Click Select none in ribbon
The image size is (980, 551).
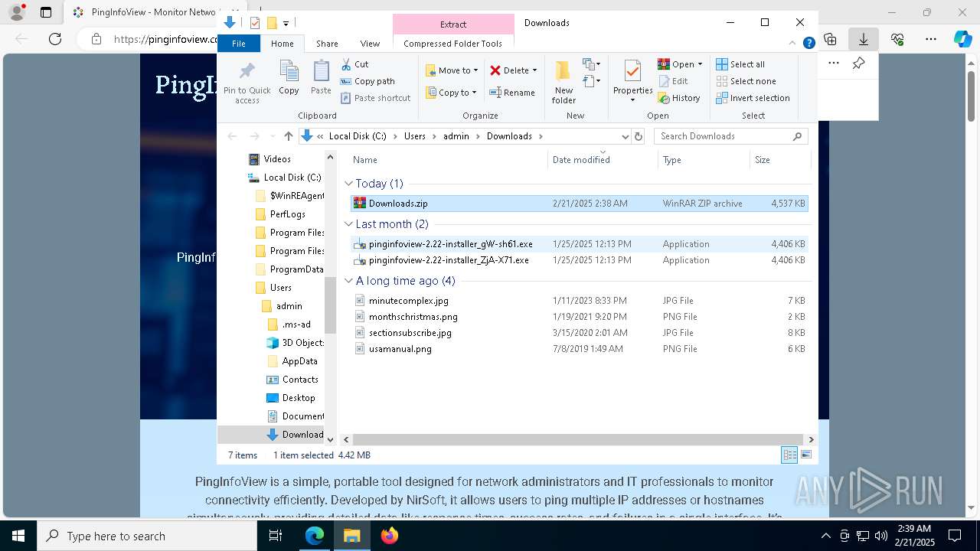746,81
